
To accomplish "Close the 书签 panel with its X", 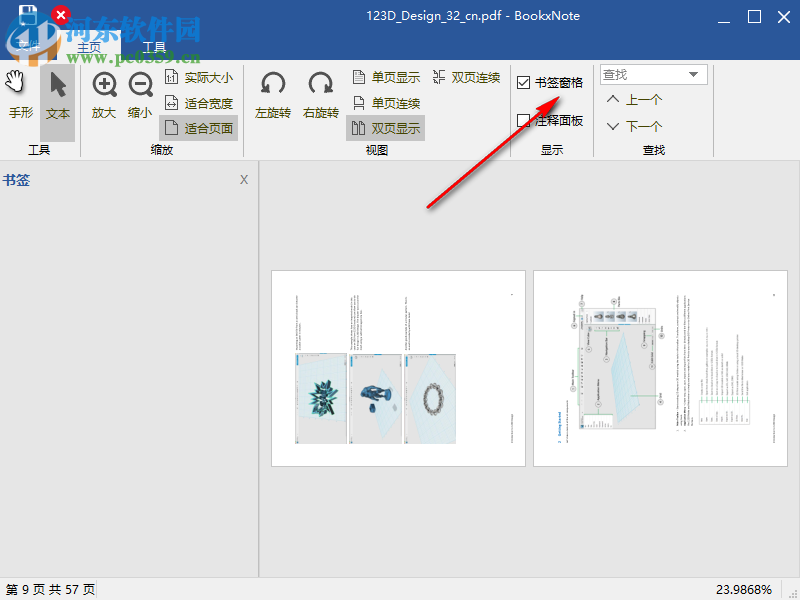I will tap(244, 179).
